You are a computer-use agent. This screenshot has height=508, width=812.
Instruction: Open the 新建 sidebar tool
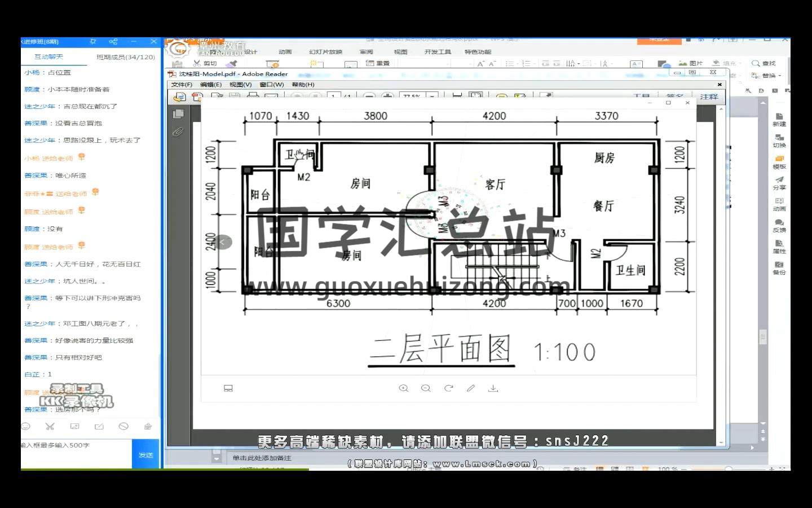pos(779,119)
